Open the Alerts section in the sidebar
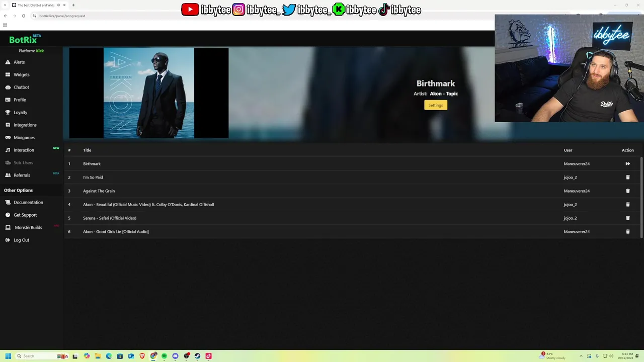 click(x=19, y=62)
